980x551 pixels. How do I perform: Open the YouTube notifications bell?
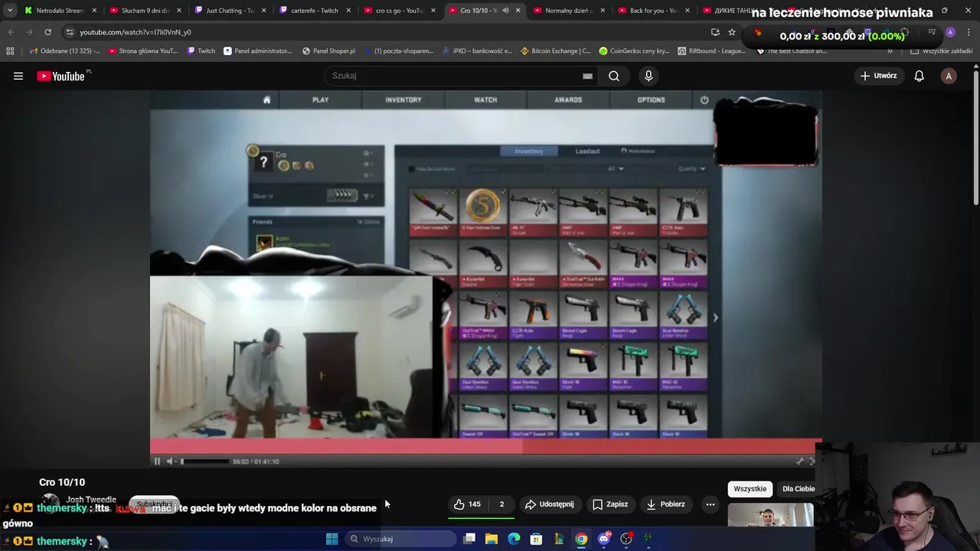click(x=919, y=76)
